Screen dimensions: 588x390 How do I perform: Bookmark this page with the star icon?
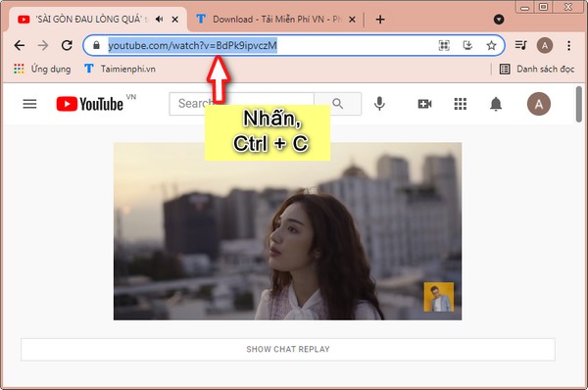(x=491, y=45)
